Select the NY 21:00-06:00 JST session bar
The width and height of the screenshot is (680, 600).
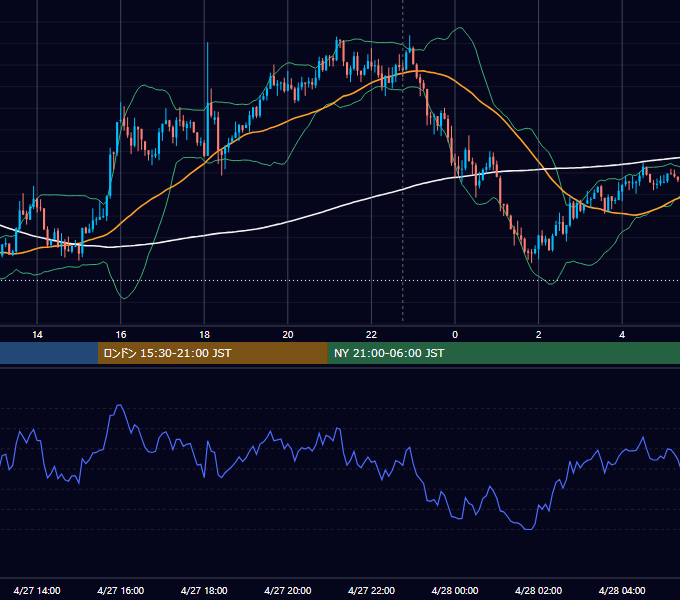pos(503,353)
